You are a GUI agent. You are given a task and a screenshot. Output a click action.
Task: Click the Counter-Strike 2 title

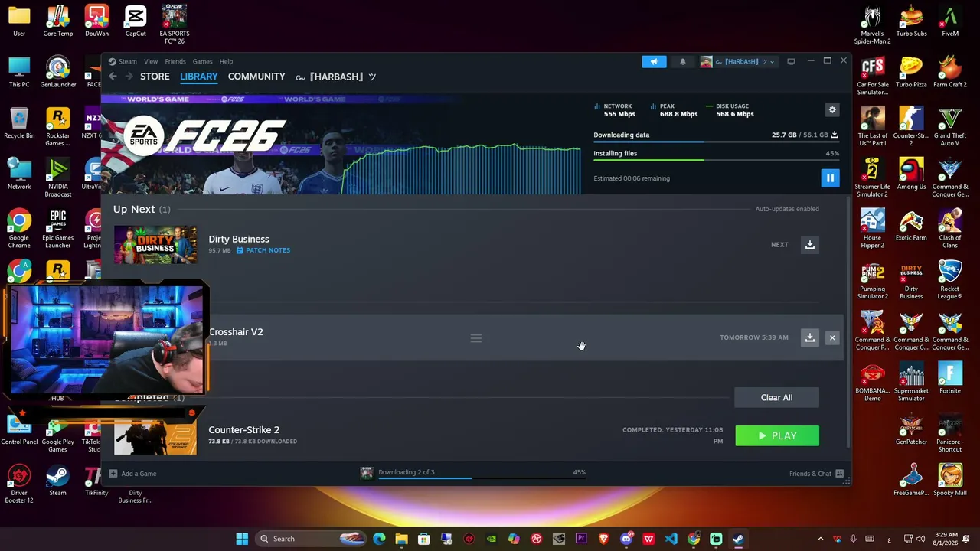pos(244,430)
